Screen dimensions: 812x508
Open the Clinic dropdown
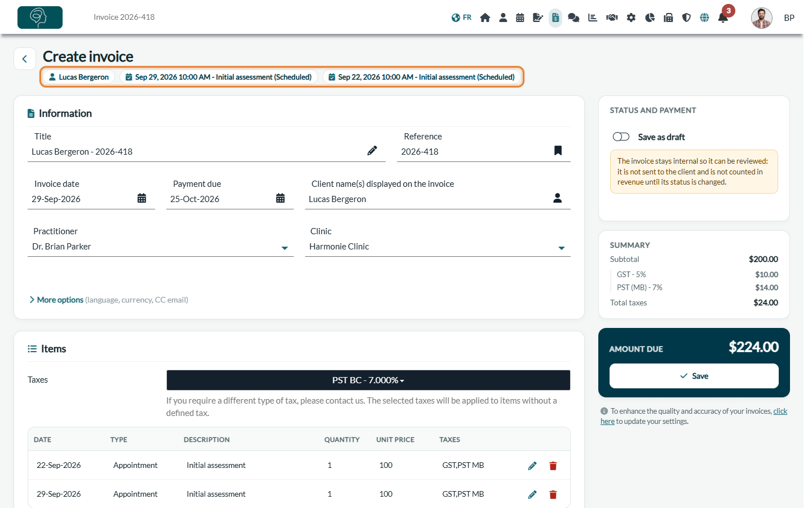tap(438, 247)
